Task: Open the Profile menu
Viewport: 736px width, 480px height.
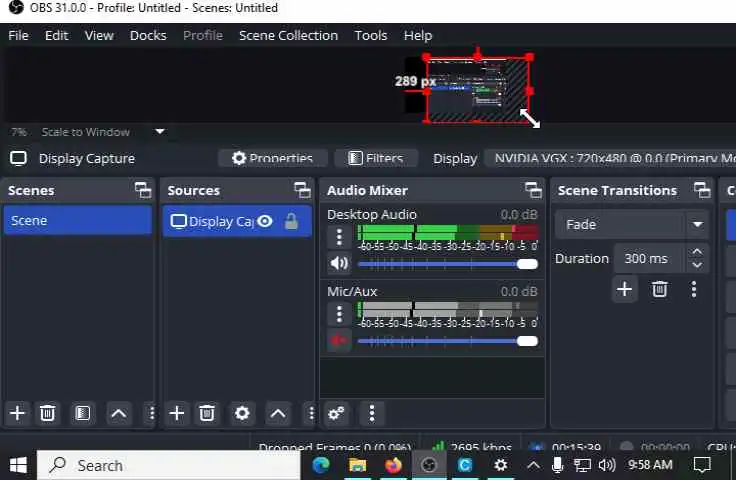Action: click(x=203, y=35)
